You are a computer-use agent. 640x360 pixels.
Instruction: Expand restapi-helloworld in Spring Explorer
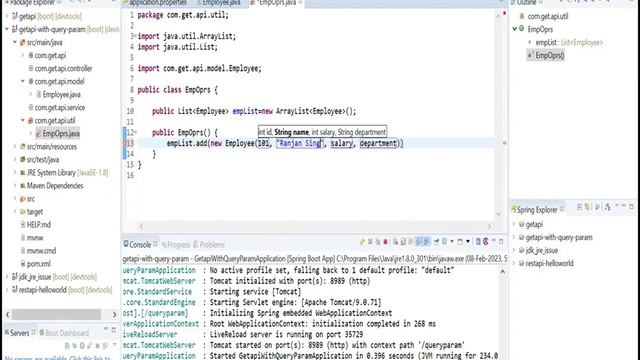pos(514,263)
